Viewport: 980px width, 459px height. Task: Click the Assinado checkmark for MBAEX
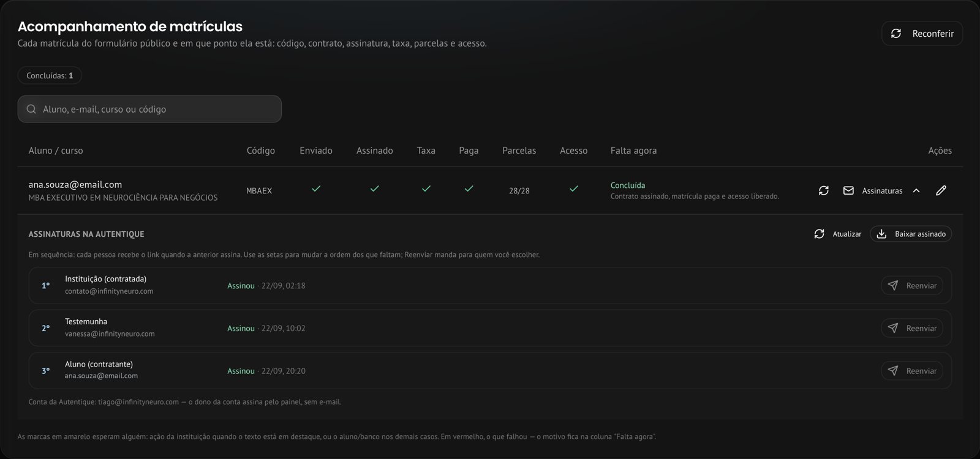pos(374,189)
